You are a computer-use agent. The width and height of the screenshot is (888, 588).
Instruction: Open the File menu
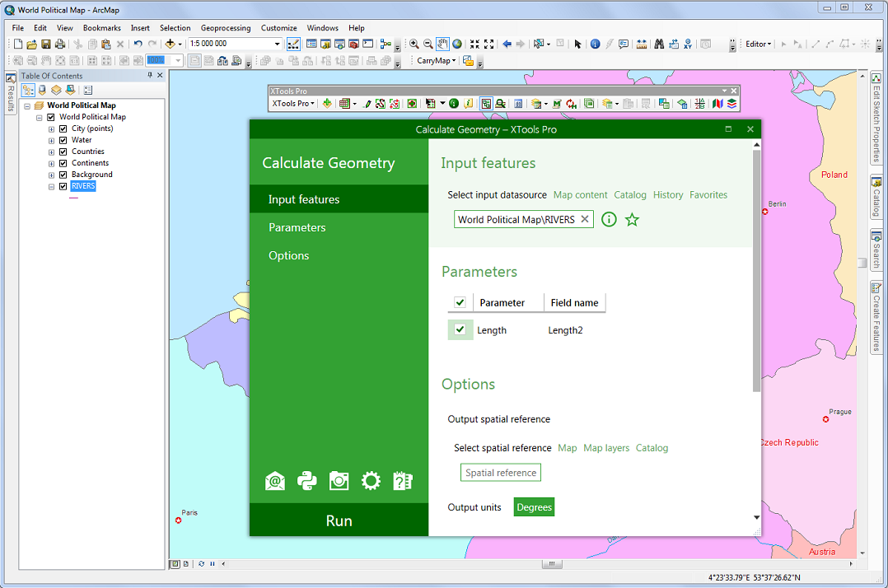[17, 28]
